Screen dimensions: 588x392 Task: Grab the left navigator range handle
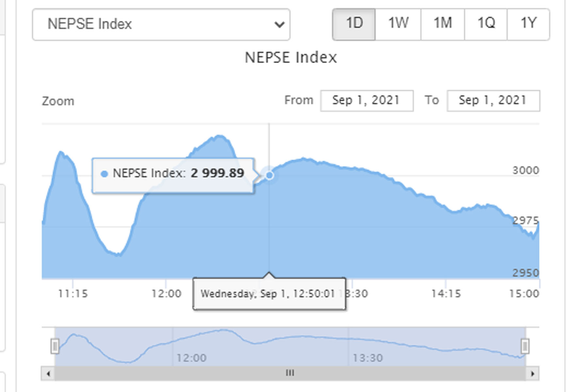click(55, 346)
